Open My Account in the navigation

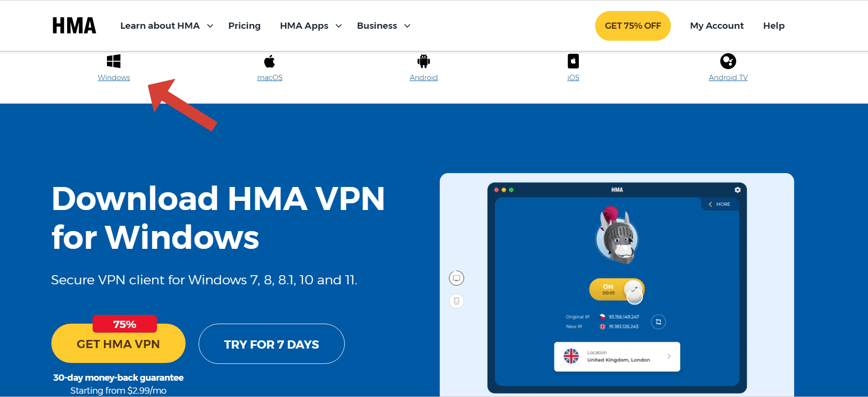[717, 26]
